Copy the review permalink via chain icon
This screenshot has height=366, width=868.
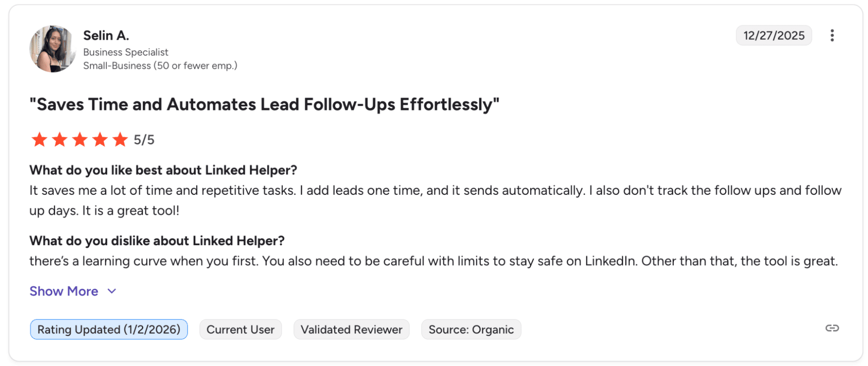[x=832, y=328]
